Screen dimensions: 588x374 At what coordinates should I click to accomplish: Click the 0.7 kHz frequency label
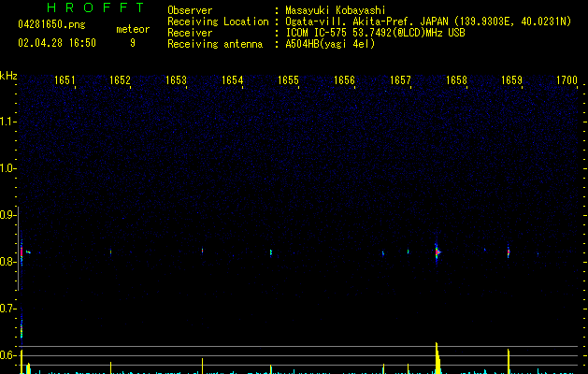coord(7,309)
